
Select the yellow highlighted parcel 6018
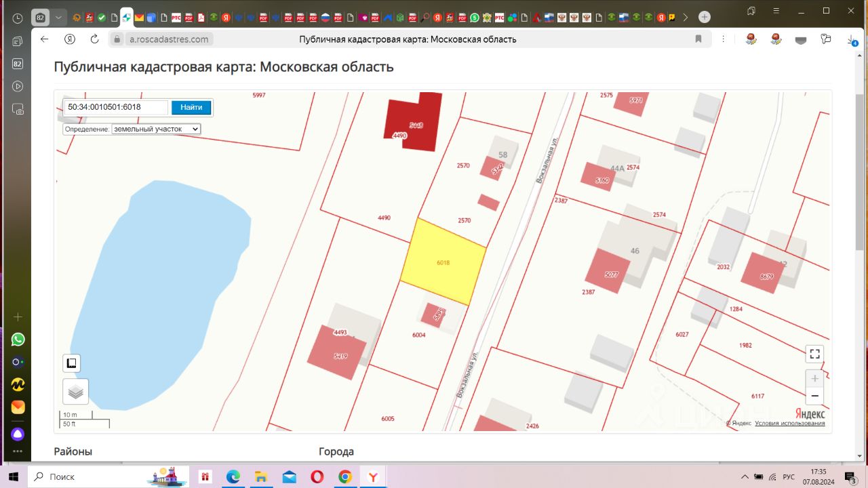tap(443, 262)
